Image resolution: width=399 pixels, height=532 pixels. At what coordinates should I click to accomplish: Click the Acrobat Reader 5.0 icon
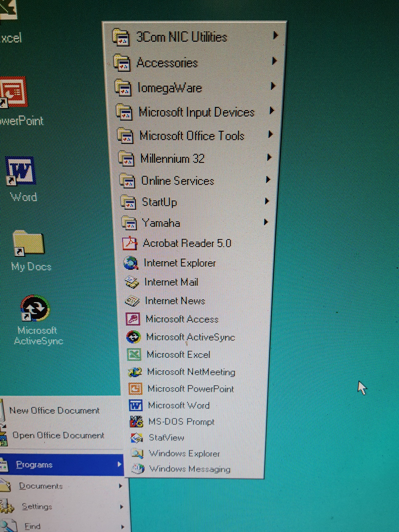click(x=130, y=244)
